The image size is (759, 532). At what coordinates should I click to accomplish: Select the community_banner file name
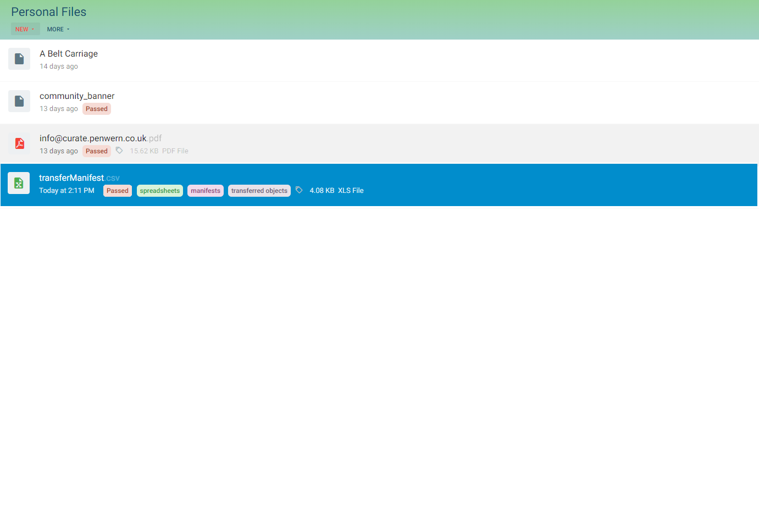77,96
